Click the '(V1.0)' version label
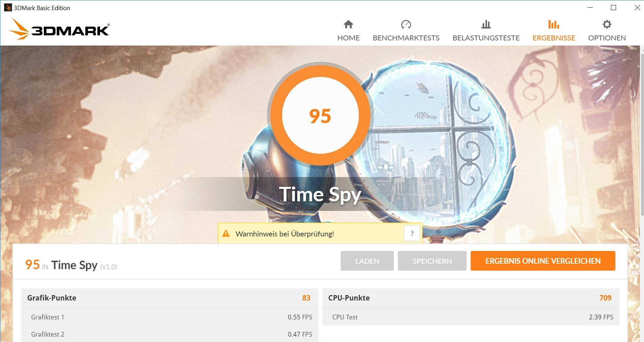Screen dimensions: 644x342 click(109, 267)
